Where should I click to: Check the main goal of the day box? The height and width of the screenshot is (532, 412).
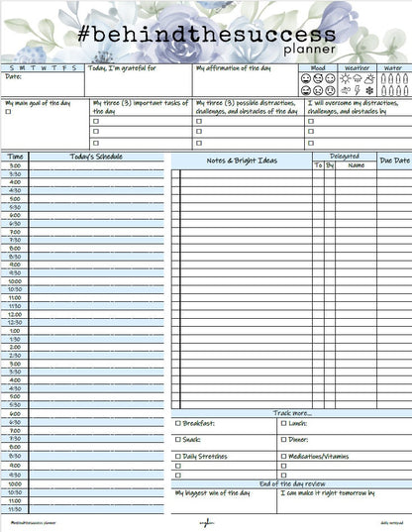[x=9, y=111]
